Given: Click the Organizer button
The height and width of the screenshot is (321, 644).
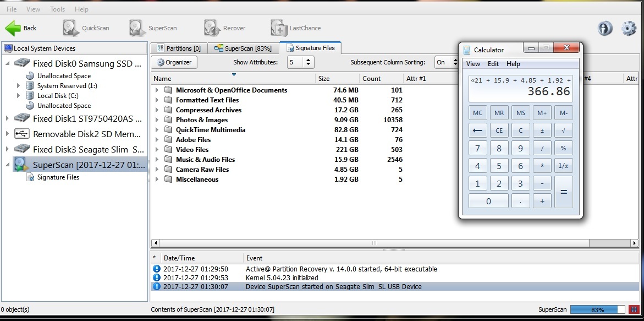Looking at the screenshot, I should click(x=174, y=62).
